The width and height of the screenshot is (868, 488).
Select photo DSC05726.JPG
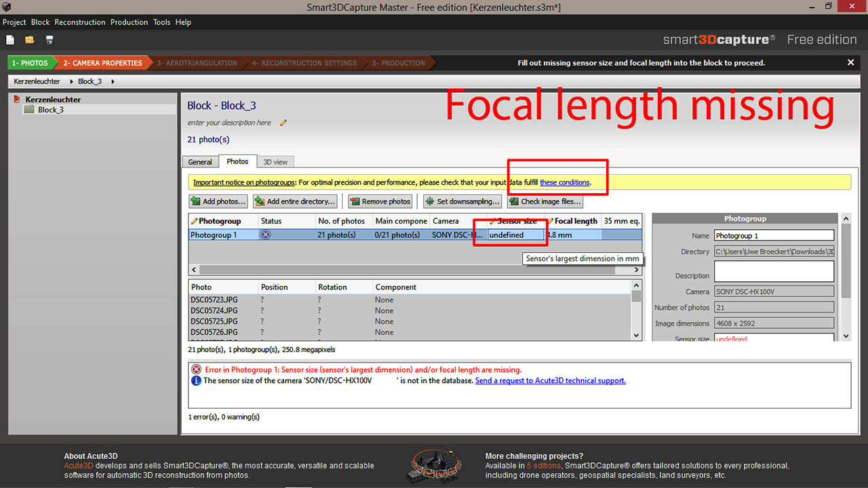[214, 332]
